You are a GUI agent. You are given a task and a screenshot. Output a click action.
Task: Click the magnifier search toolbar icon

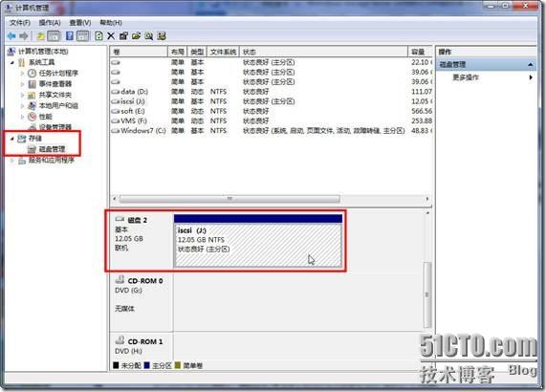click(x=148, y=36)
